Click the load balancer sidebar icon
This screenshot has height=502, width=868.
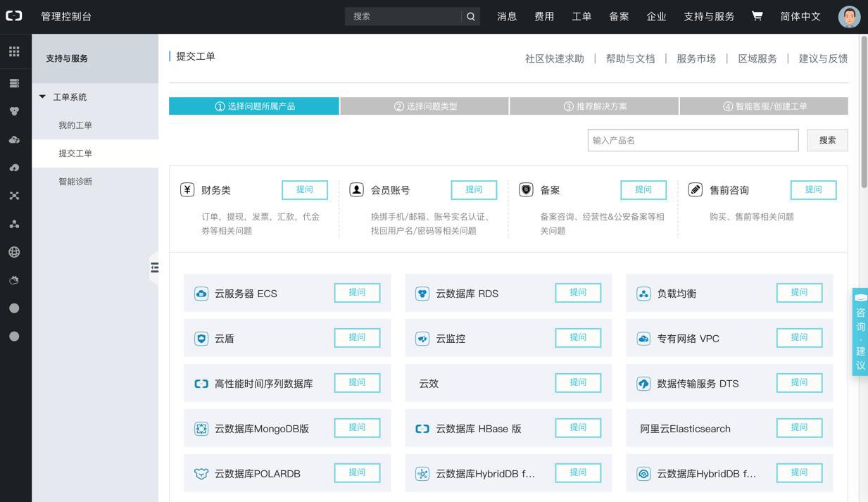[x=14, y=224]
